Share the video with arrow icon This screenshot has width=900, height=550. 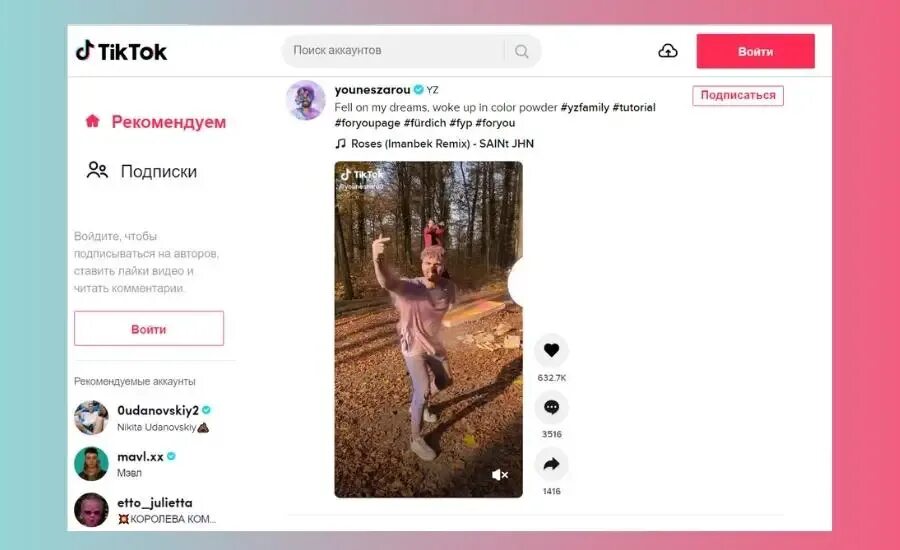click(551, 464)
